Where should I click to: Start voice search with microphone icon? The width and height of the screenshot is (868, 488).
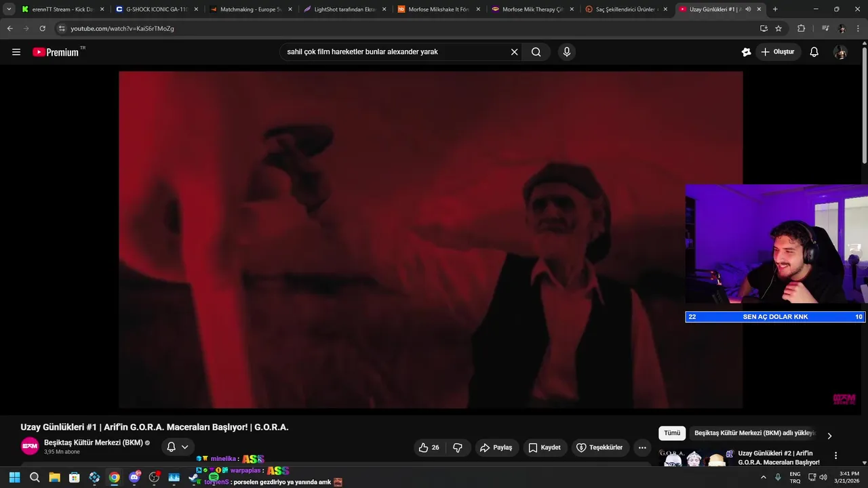(x=567, y=52)
